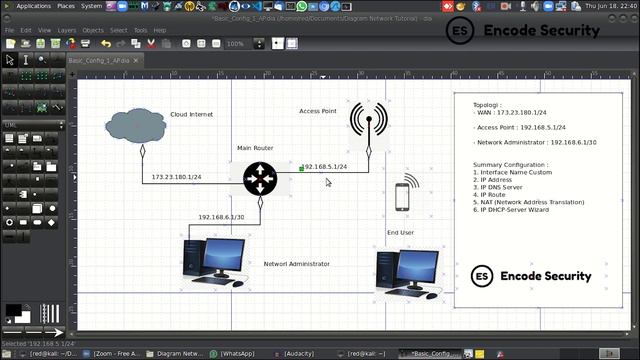This screenshot has height=360, width=640.
Task: Click the Zoom in toolbar icon
Action: tap(186, 44)
